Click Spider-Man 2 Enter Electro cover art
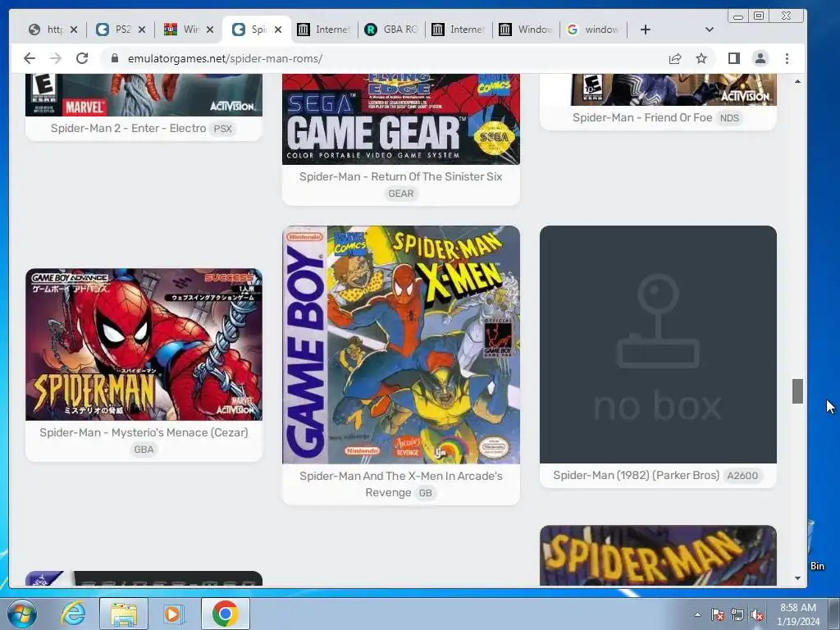The height and width of the screenshot is (630, 840). coord(144,95)
